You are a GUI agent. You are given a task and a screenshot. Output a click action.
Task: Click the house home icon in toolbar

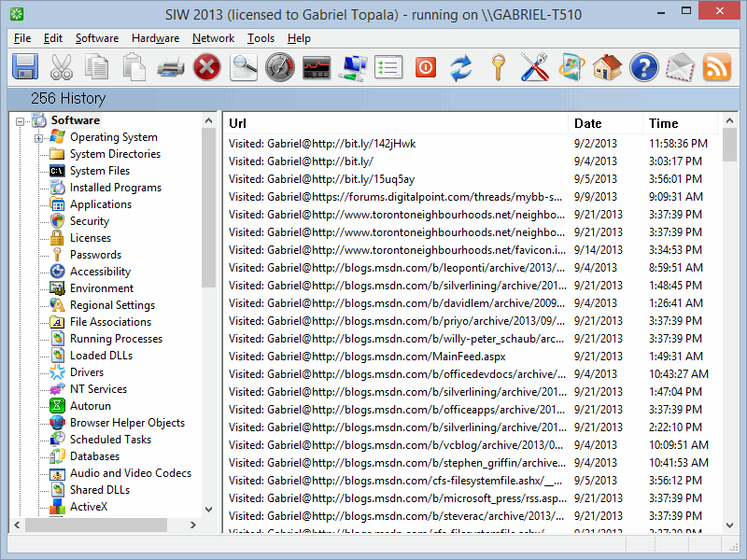point(607,67)
